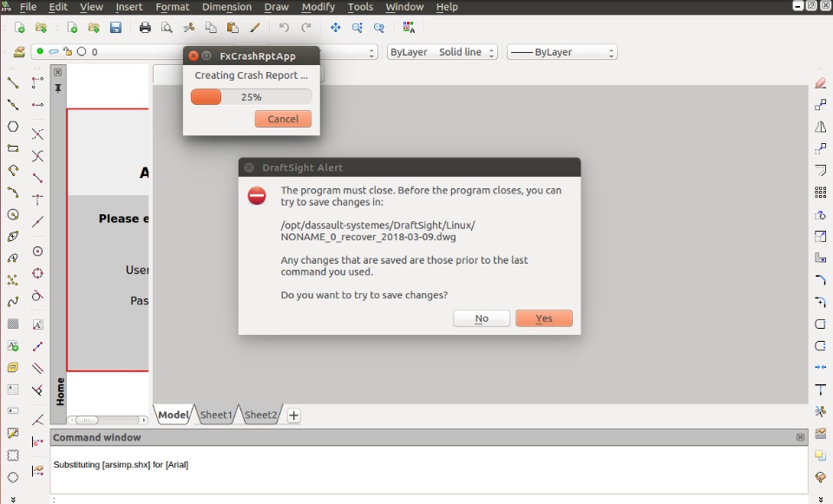Click the Eraser (Delete) icon in right toolbar
The image size is (833, 504).
[820, 83]
